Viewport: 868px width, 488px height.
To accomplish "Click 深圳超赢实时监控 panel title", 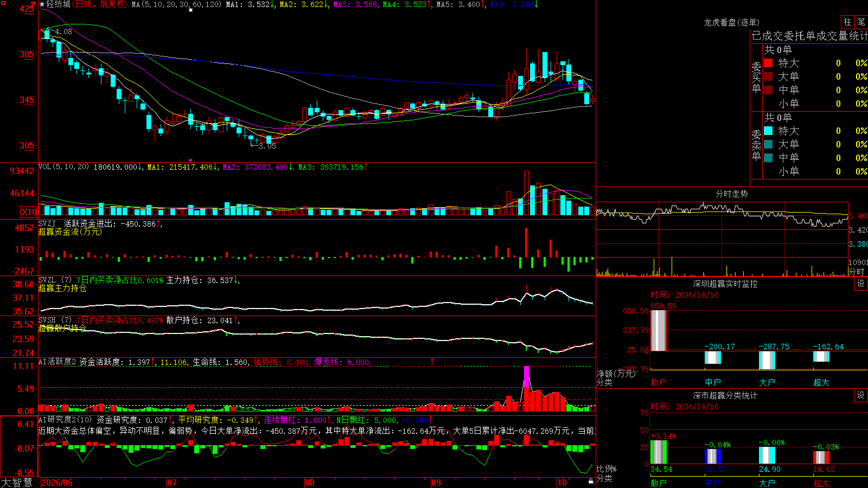I will tap(725, 284).
